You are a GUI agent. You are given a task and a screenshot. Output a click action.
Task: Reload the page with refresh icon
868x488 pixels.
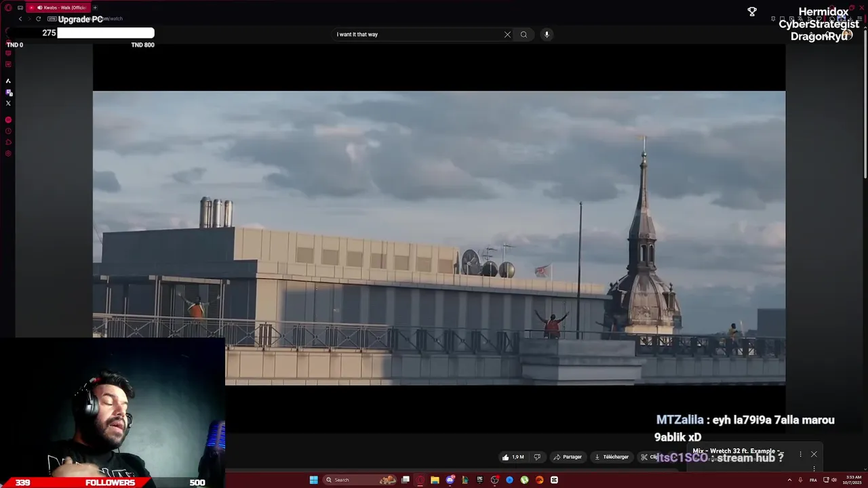39,19
